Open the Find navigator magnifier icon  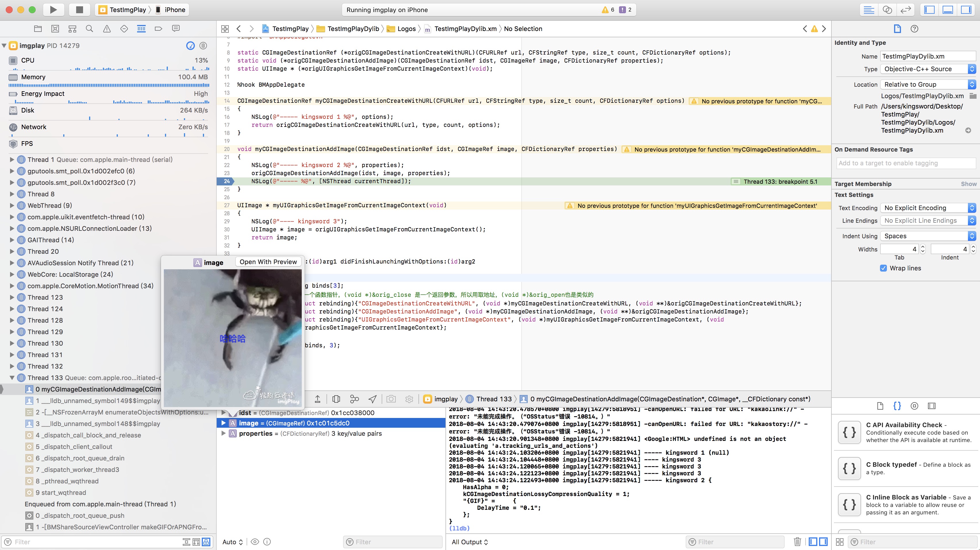(x=89, y=28)
